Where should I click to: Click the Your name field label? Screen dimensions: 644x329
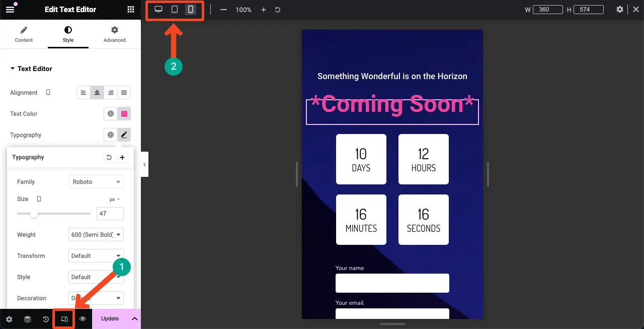pyautogui.click(x=350, y=268)
